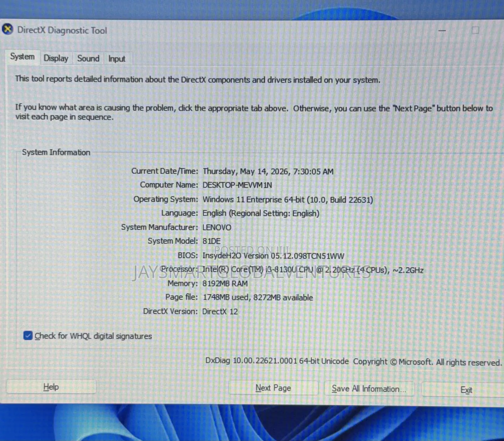Screen dimensions: 504x441
Task: Open the Help button
Action: click(51, 387)
